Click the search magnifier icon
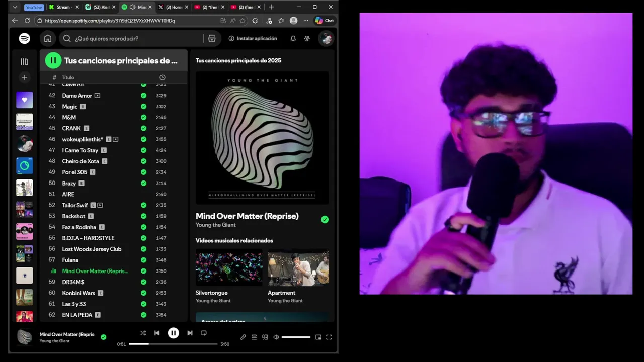The width and height of the screenshot is (644, 362). point(67,38)
